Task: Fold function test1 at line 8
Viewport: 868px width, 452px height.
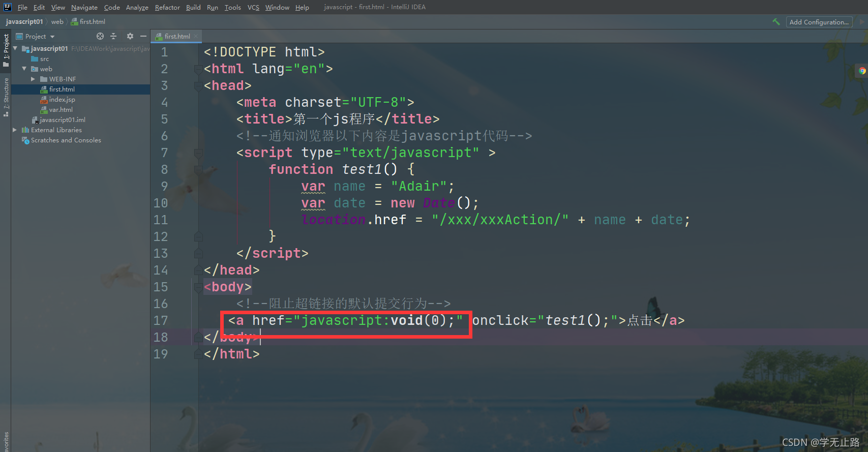Action: (198, 169)
